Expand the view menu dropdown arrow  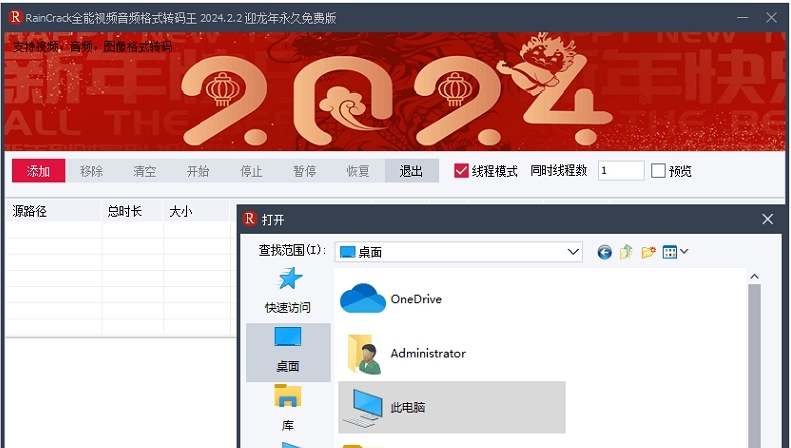tap(684, 251)
